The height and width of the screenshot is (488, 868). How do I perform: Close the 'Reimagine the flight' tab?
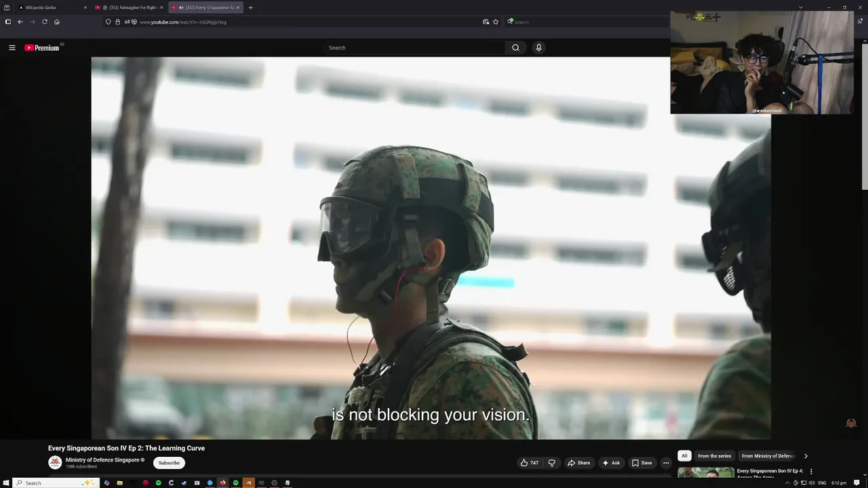coord(161,7)
